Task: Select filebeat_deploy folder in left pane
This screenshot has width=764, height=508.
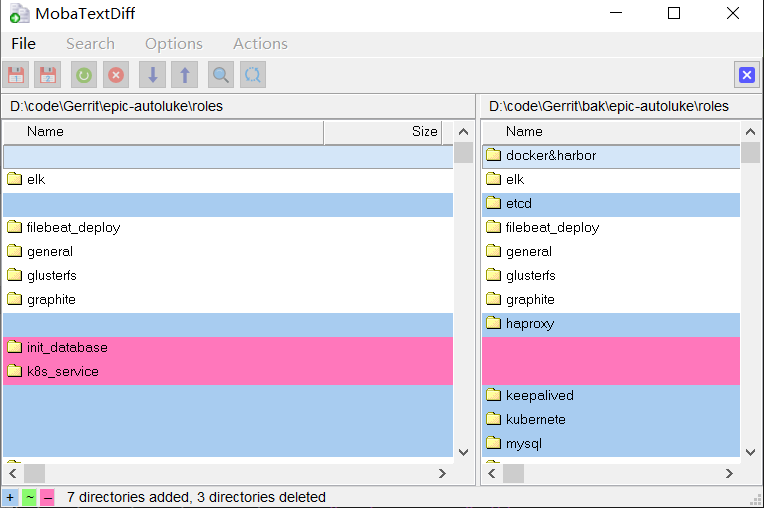Action: 228,228
